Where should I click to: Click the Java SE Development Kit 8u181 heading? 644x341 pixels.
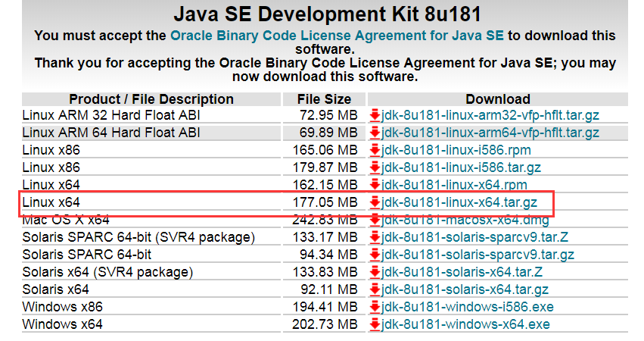[327, 14]
